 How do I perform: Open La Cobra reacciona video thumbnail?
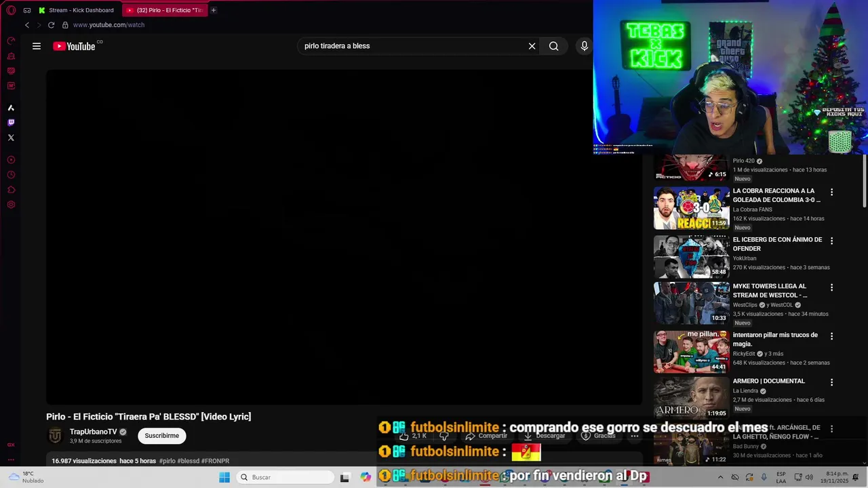pos(691,208)
